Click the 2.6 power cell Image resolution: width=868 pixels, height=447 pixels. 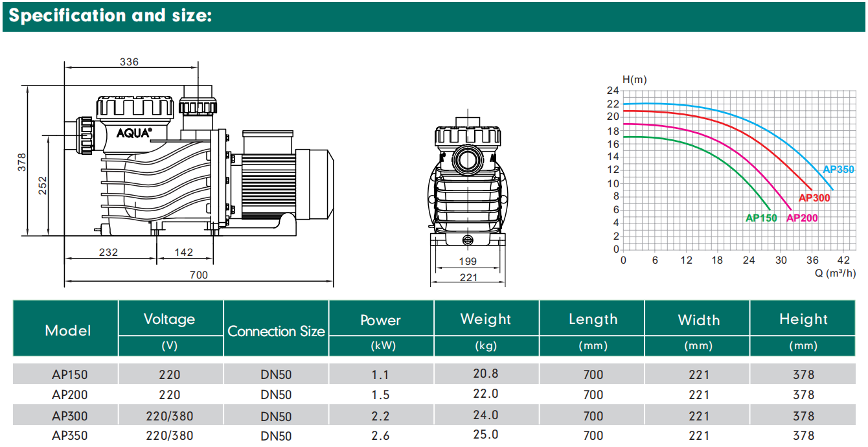(381, 436)
